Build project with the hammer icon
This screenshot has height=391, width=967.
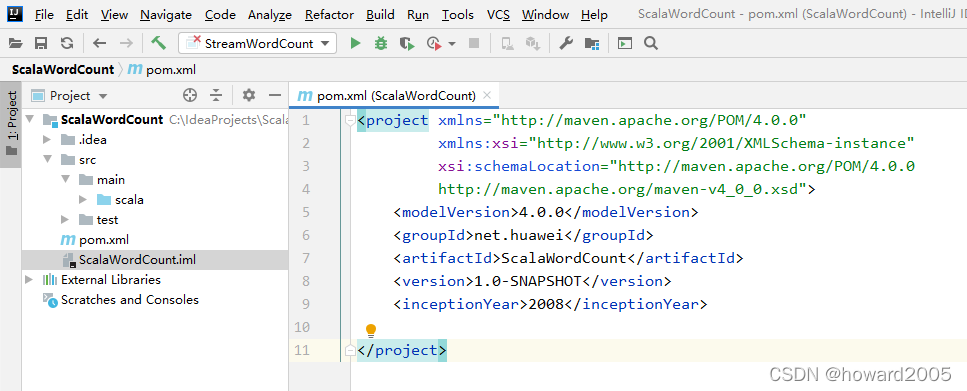[x=159, y=43]
